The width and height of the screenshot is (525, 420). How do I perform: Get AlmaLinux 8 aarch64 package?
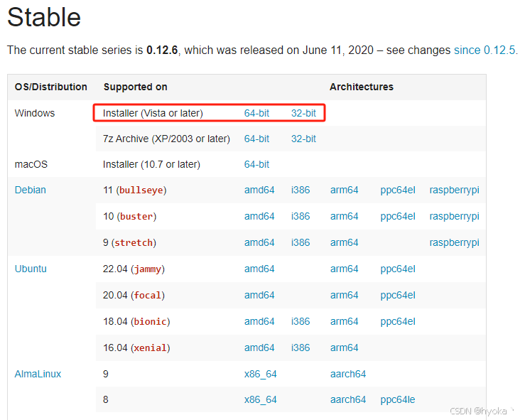click(x=348, y=399)
